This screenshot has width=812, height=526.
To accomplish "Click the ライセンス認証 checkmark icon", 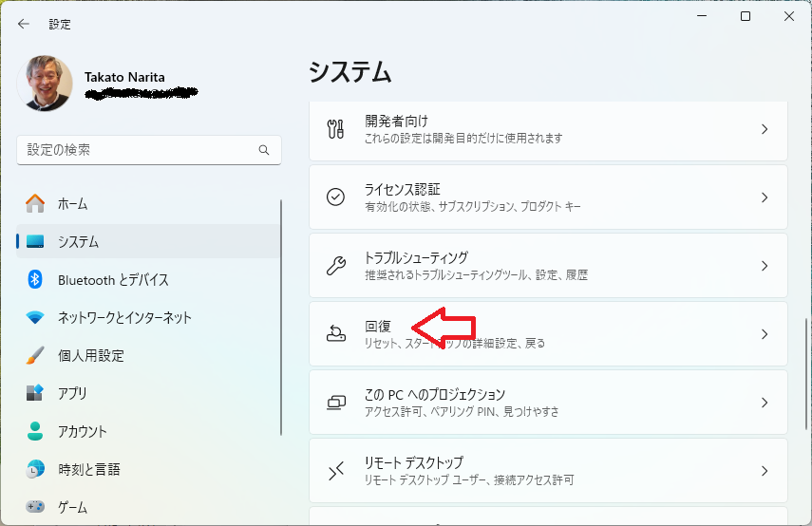I will click(x=336, y=197).
